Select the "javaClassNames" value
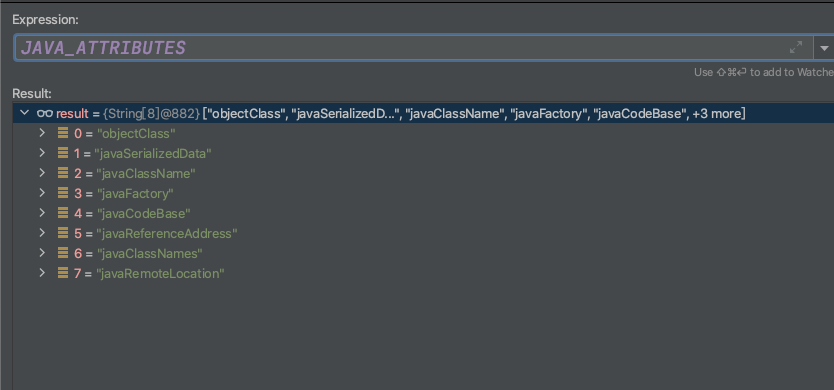The width and height of the screenshot is (834, 390). coord(149,254)
